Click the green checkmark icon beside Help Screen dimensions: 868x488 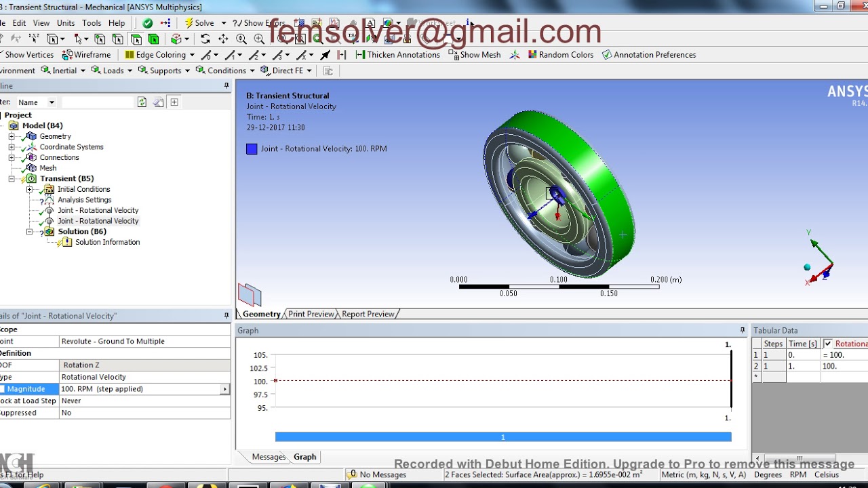coord(147,23)
